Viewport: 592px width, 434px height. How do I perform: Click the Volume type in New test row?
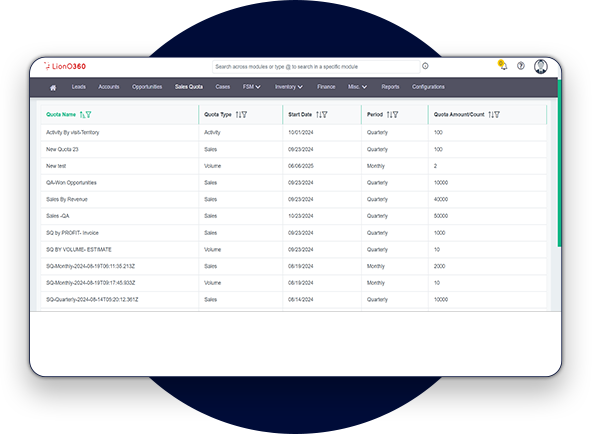[213, 166]
